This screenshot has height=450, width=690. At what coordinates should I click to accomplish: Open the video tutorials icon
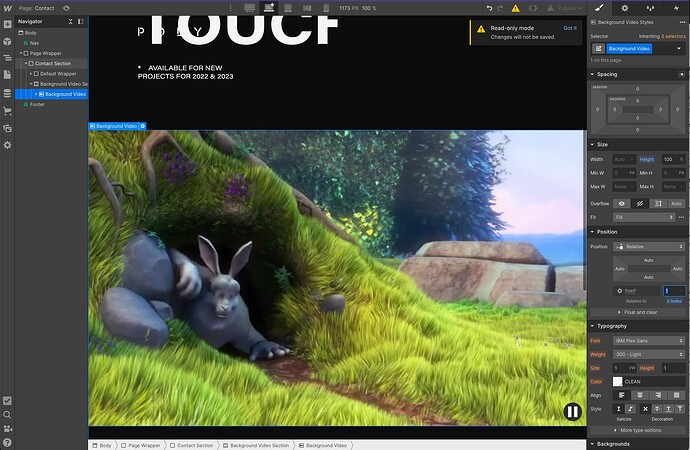pyautogui.click(x=7, y=428)
